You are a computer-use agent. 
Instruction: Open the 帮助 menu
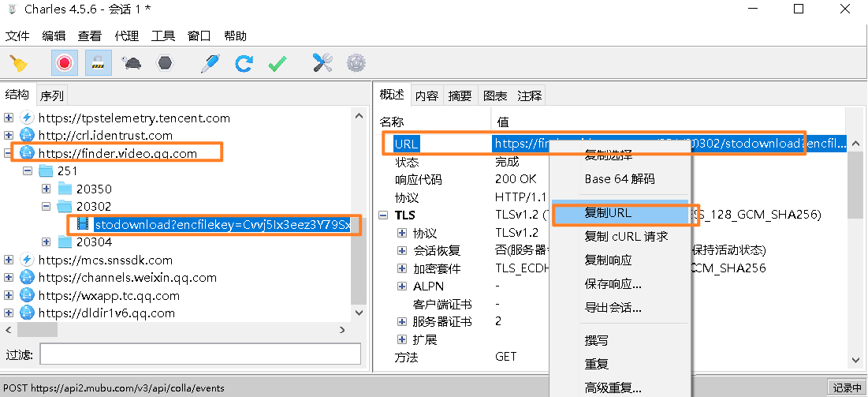[235, 36]
